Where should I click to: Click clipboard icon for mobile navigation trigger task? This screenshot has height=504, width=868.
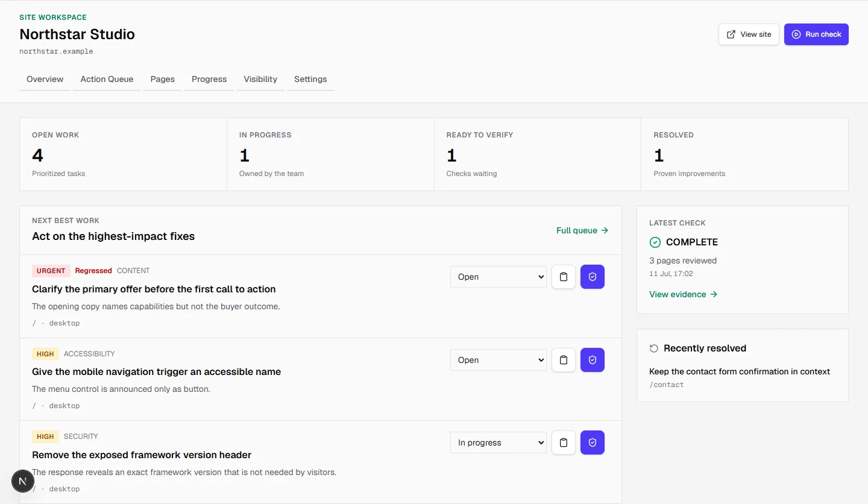564,360
